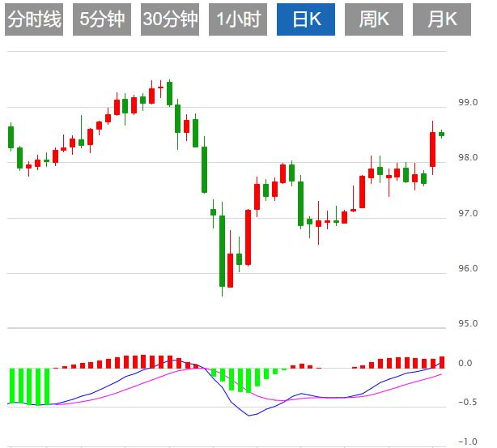
Task: Click the 98.0 price axis label
Action: point(465,158)
